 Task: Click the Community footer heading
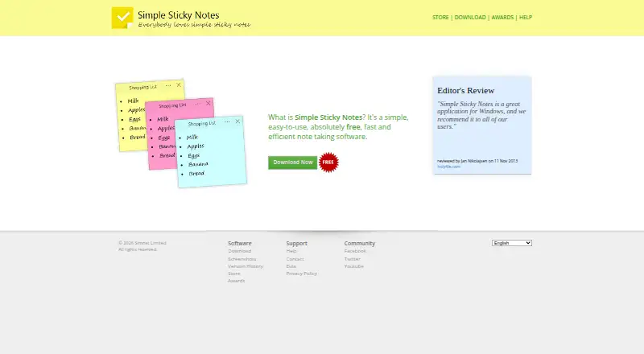click(x=359, y=243)
